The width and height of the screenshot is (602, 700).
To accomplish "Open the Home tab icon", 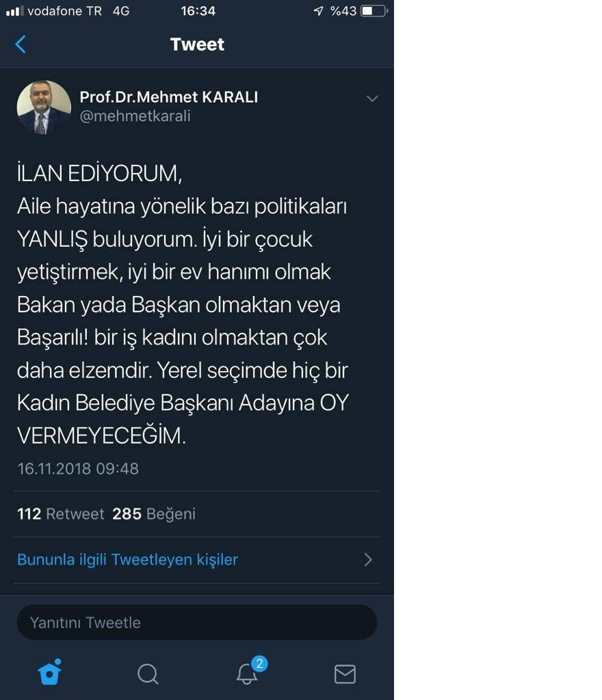I will tap(49, 673).
